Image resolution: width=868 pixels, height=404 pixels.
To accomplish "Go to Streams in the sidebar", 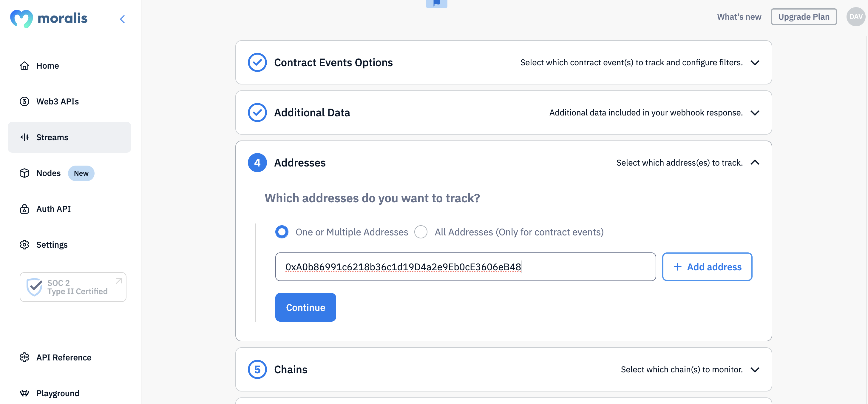I will (x=69, y=137).
